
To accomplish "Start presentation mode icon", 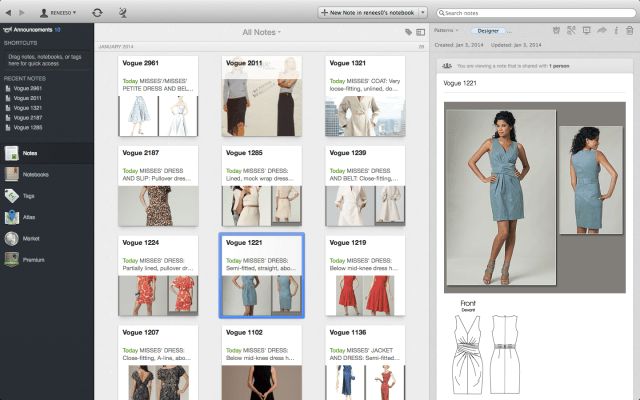I will pyautogui.click(x=587, y=30).
